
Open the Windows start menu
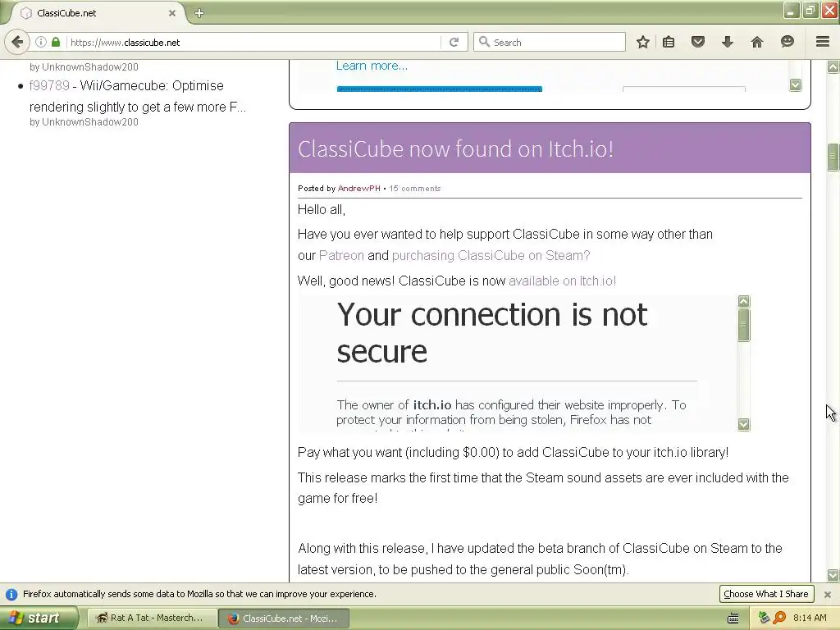pos(38,619)
